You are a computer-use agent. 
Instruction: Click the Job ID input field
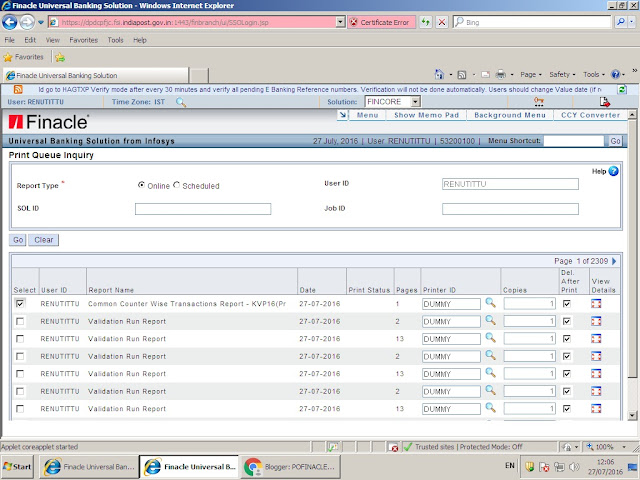510,209
